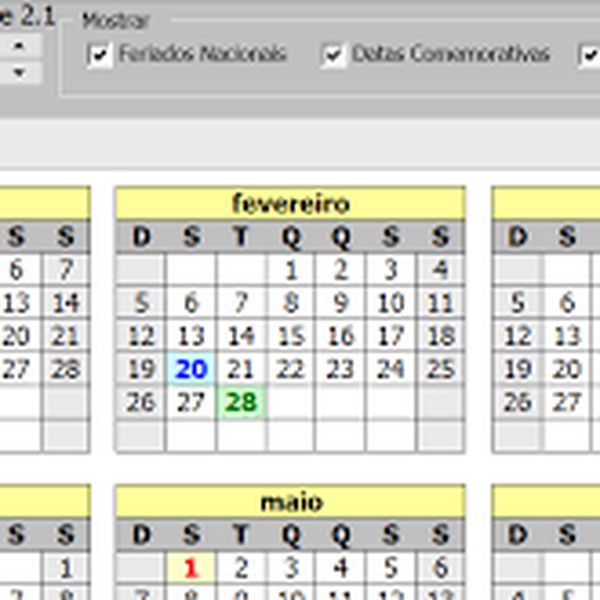Pick Saturday 11 in fevereiro
The image size is (600, 600).
(441, 303)
